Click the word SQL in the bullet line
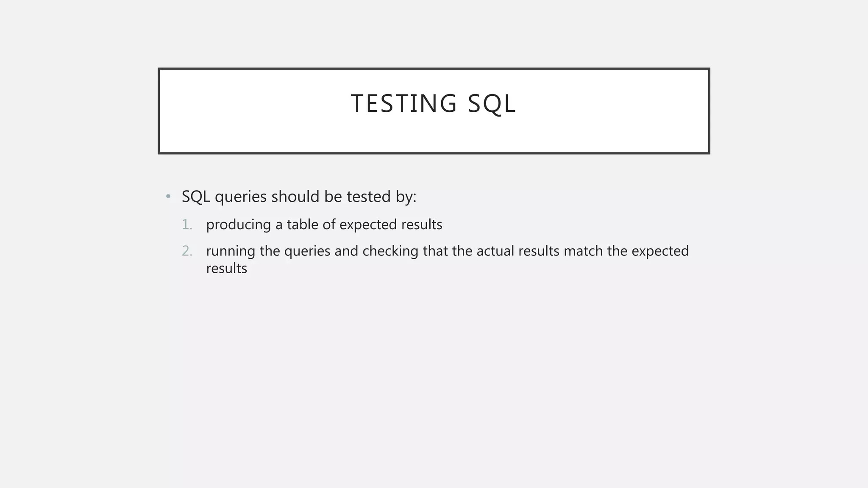 196,197
